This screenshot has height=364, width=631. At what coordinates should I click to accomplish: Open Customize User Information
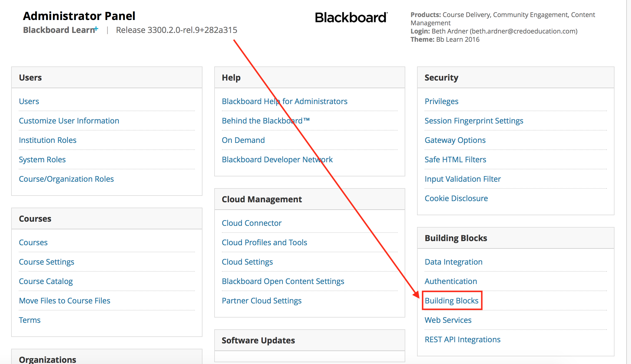tap(69, 121)
